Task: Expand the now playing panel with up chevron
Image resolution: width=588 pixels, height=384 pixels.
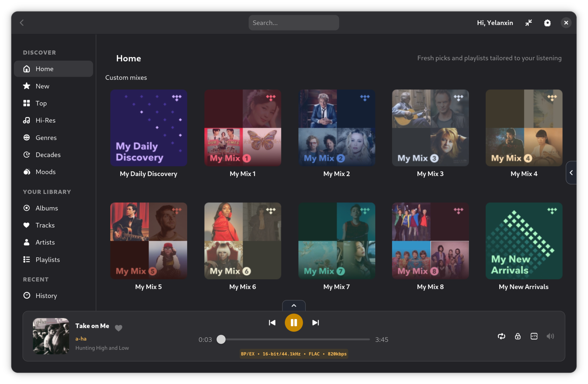Action: 294,306
